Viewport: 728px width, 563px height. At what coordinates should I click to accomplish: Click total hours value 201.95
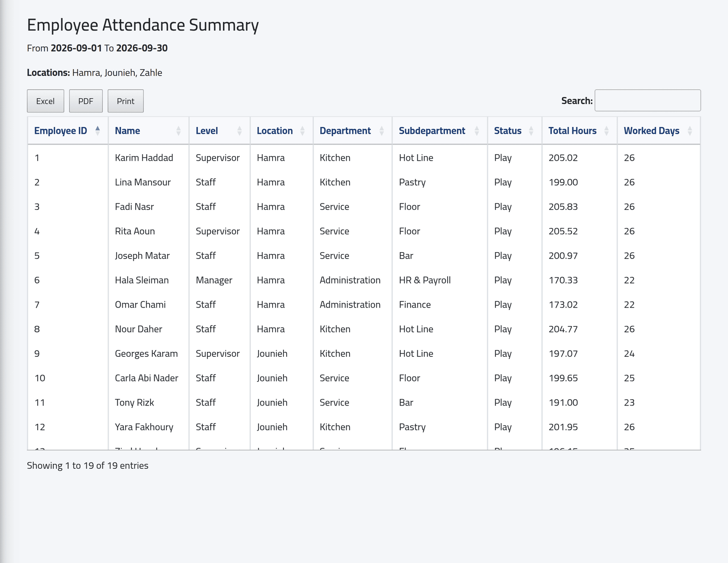click(x=563, y=427)
